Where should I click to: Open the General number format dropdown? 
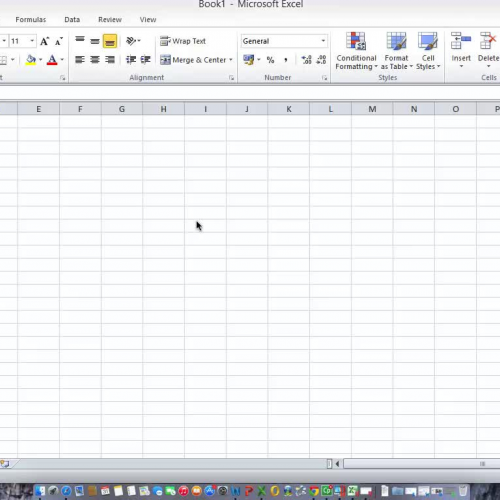(323, 41)
